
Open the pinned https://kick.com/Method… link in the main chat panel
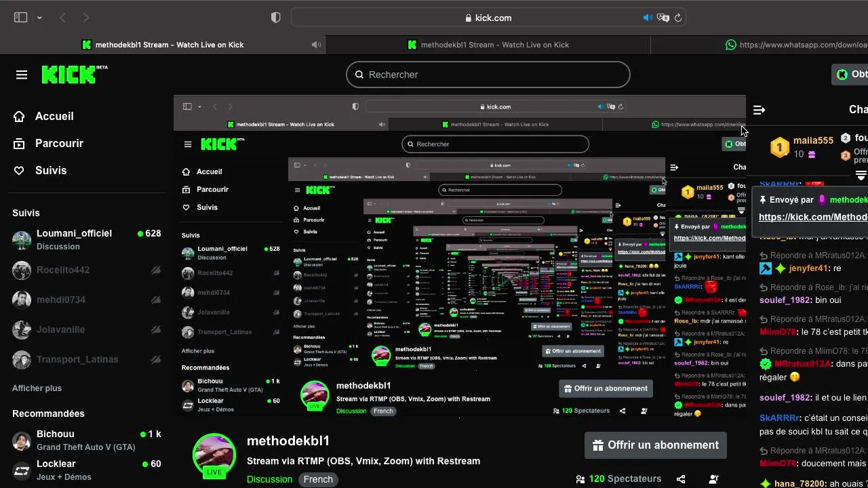813,217
